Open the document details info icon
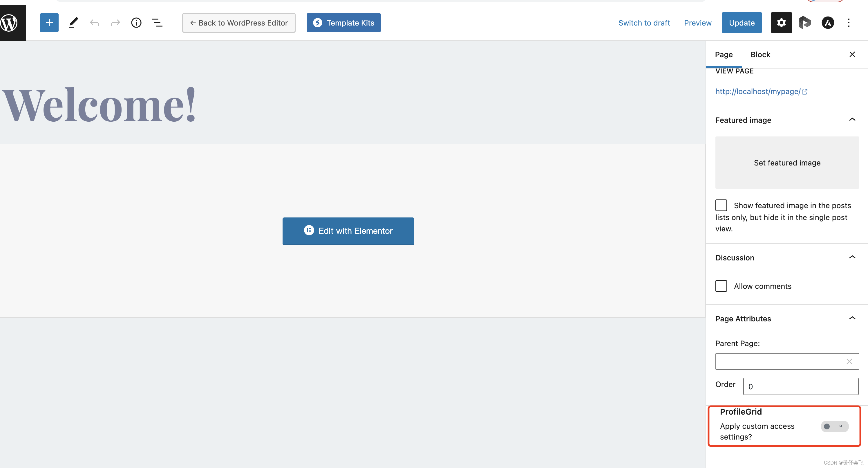Screen dimensions: 868x468 click(136, 23)
